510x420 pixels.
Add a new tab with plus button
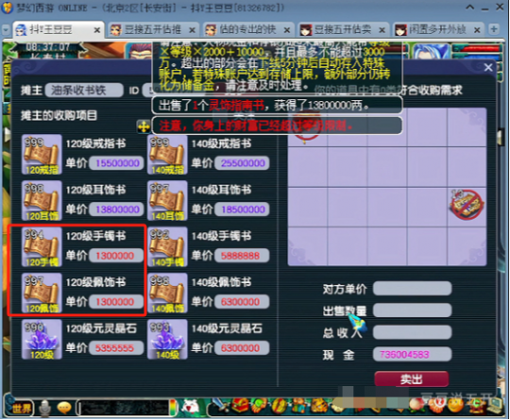(x=494, y=29)
